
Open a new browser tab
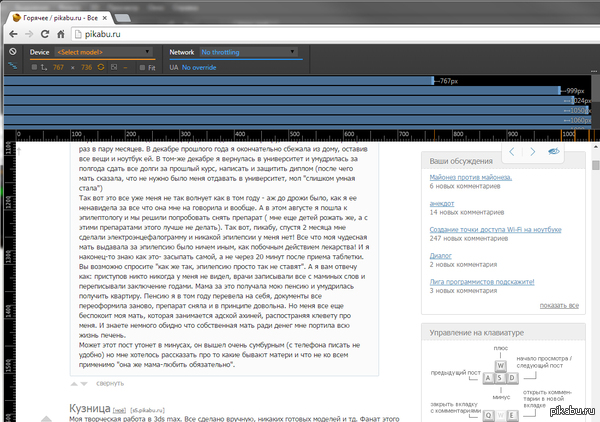[122, 18]
